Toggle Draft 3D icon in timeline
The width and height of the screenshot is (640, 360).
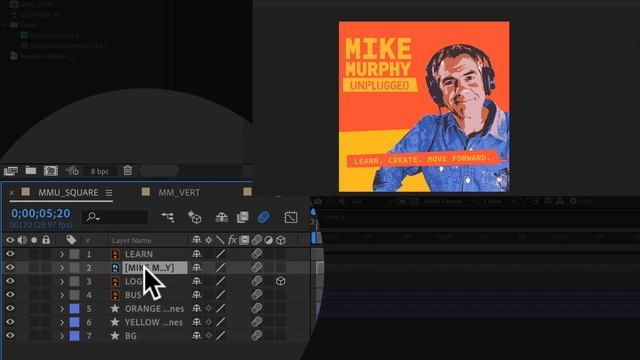pyautogui.click(x=195, y=217)
